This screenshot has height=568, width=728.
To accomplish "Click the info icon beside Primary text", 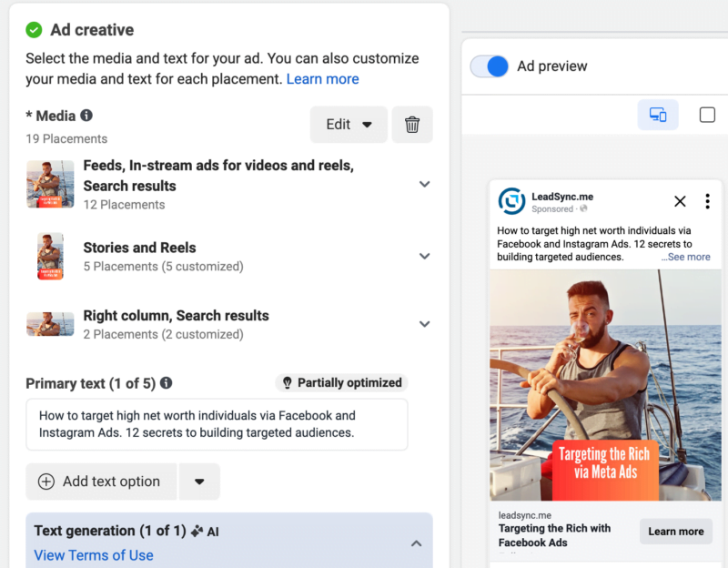I will click(x=167, y=383).
